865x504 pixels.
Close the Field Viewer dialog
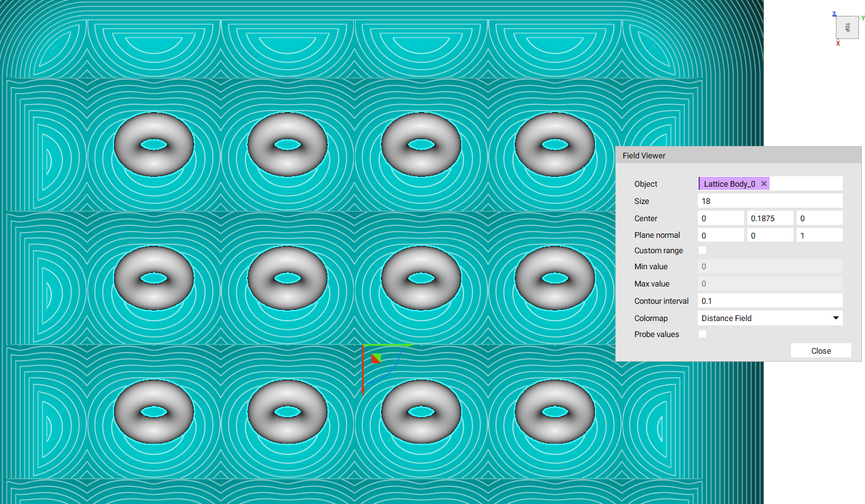tap(821, 351)
